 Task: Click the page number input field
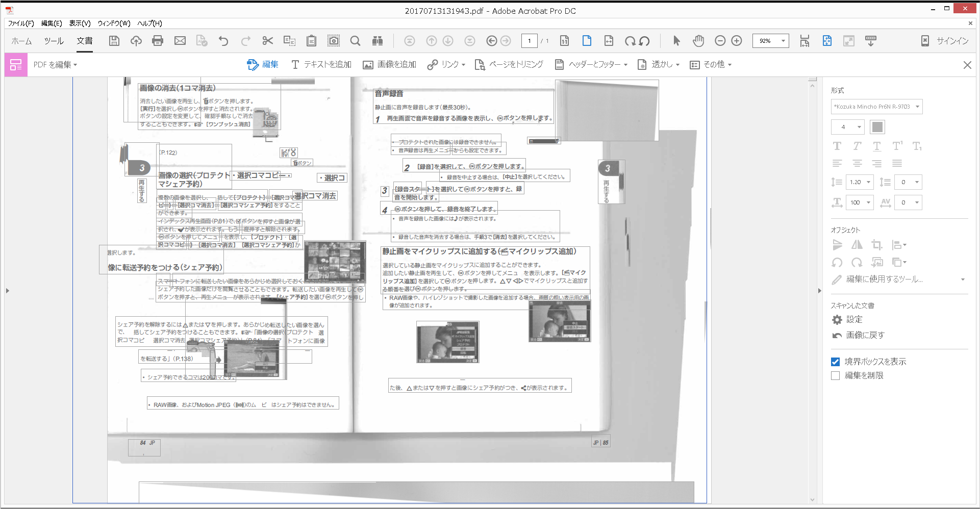point(529,41)
